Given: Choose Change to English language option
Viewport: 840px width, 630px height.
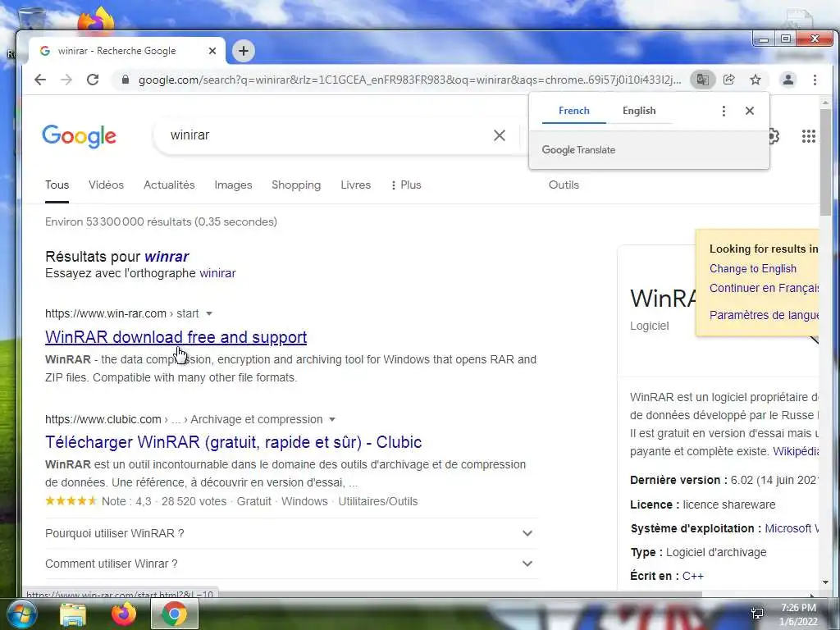Looking at the screenshot, I should point(753,269).
